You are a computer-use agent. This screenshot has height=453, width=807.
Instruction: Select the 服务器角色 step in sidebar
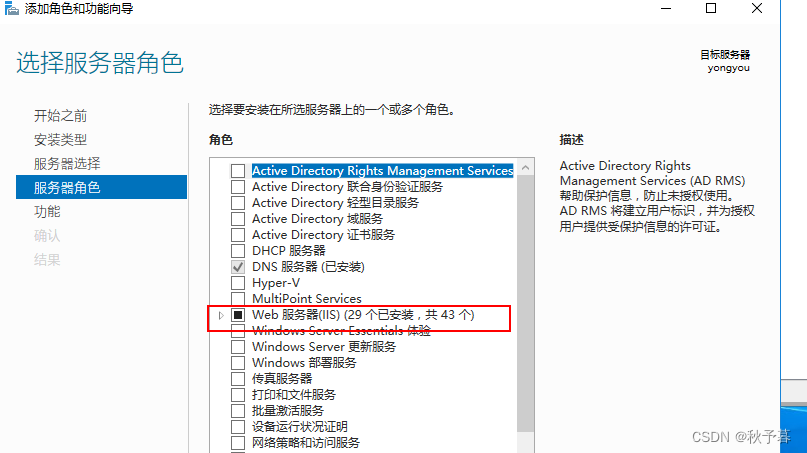[x=67, y=187]
